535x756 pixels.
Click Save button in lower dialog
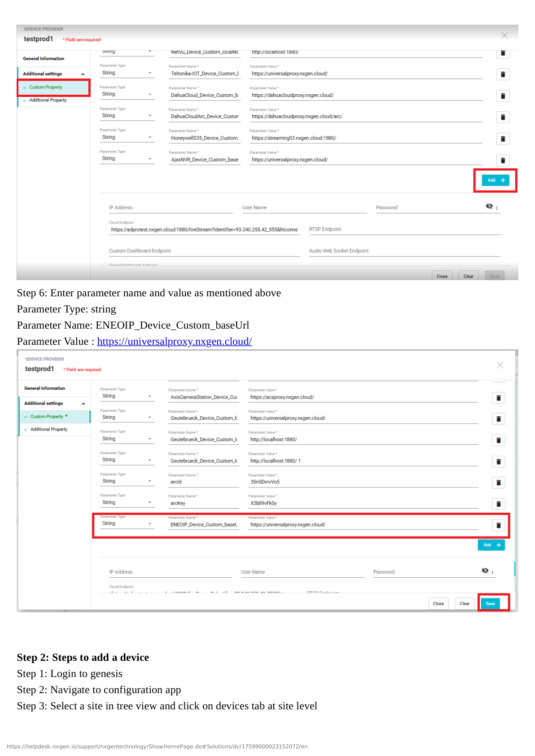click(490, 603)
